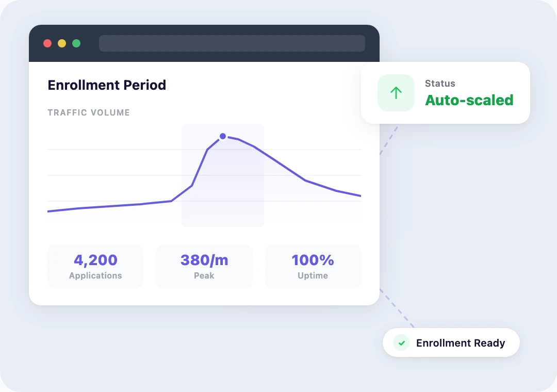The height and width of the screenshot is (392, 557).
Task: Expand the Traffic Volume section
Action: (88, 112)
